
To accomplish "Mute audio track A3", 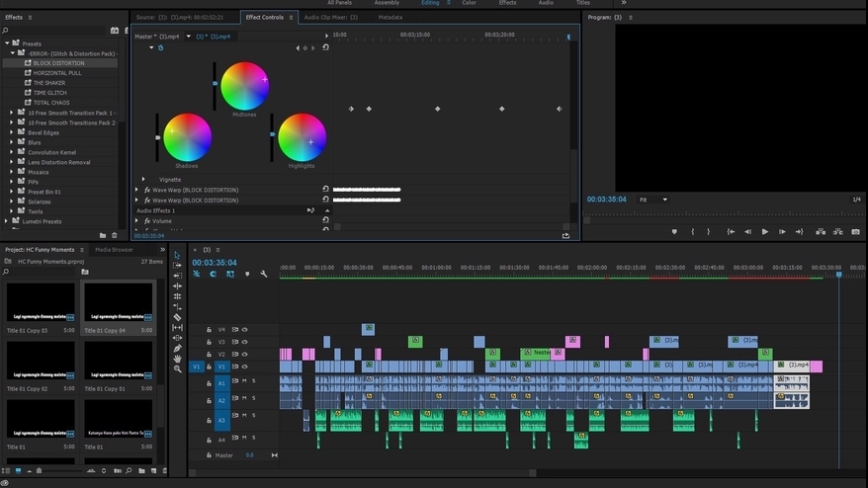I will tap(244, 415).
